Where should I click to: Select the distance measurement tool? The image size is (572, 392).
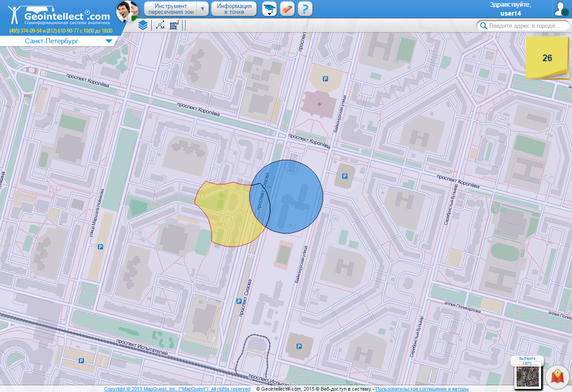(x=160, y=25)
